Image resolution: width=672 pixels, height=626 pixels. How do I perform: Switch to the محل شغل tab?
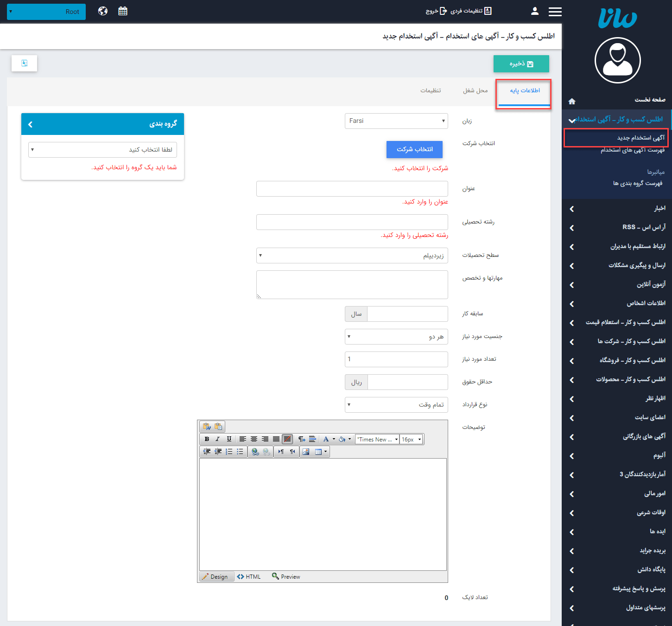pos(475,91)
